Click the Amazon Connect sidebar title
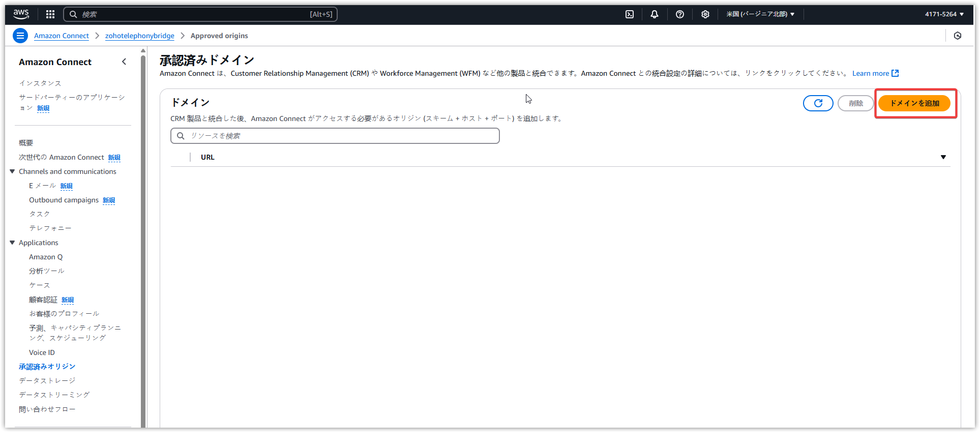Screen dimensions: 980x448 coord(55,62)
